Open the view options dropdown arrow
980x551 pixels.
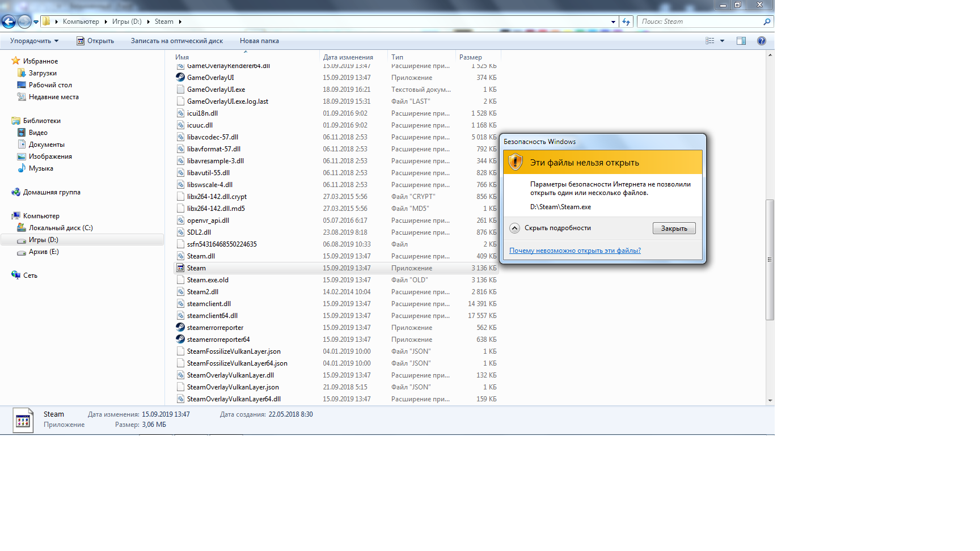[722, 41]
